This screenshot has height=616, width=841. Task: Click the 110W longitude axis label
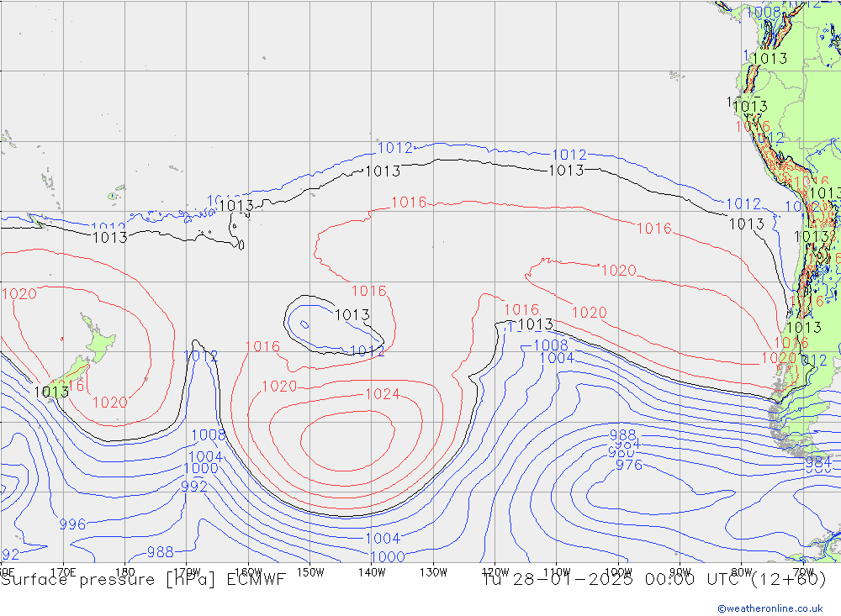coord(557,572)
